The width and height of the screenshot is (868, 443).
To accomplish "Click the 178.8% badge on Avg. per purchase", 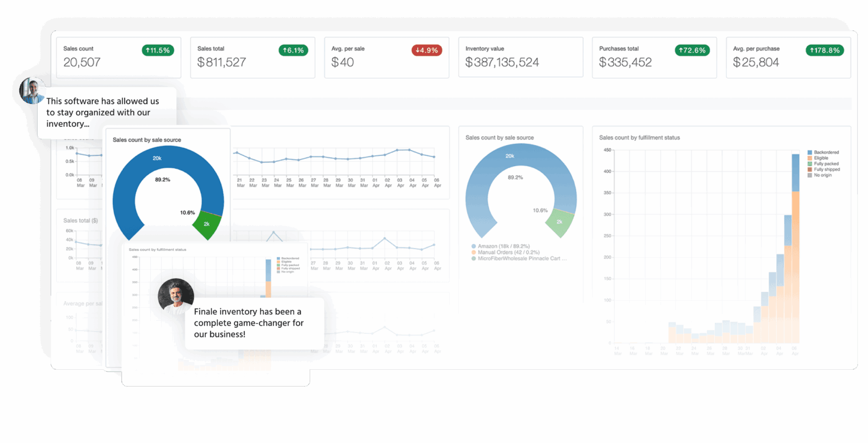I will pyautogui.click(x=824, y=50).
